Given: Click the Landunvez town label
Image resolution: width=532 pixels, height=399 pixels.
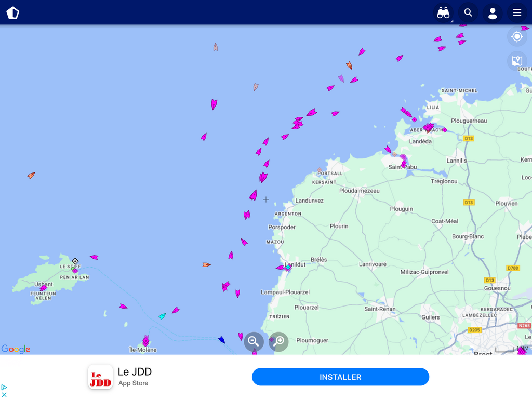Looking at the screenshot, I should (309, 201).
